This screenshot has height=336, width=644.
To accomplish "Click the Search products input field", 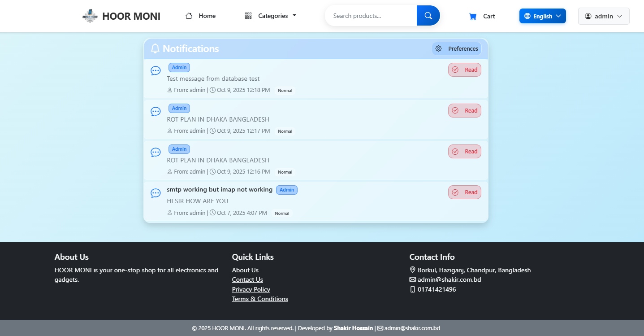I will coord(371,16).
